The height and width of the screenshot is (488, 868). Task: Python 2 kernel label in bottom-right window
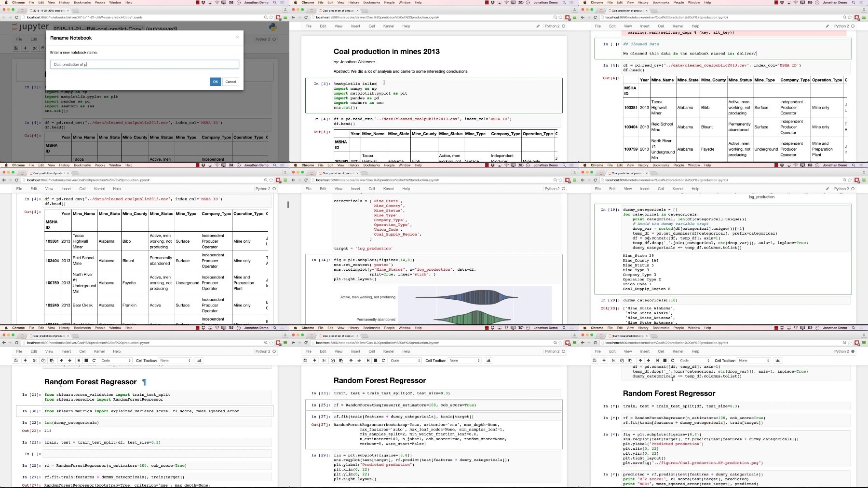click(x=841, y=351)
